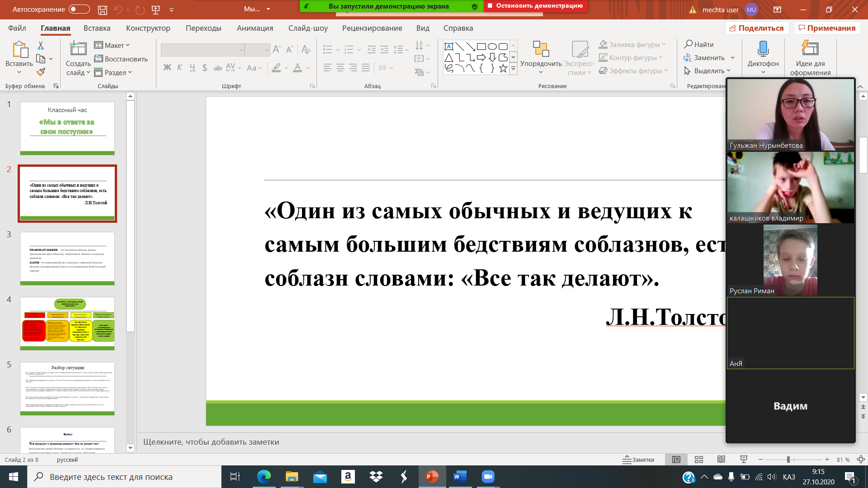The width and height of the screenshot is (868, 488).
Task: Select the Заменить icon
Action: [x=688, y=58]
